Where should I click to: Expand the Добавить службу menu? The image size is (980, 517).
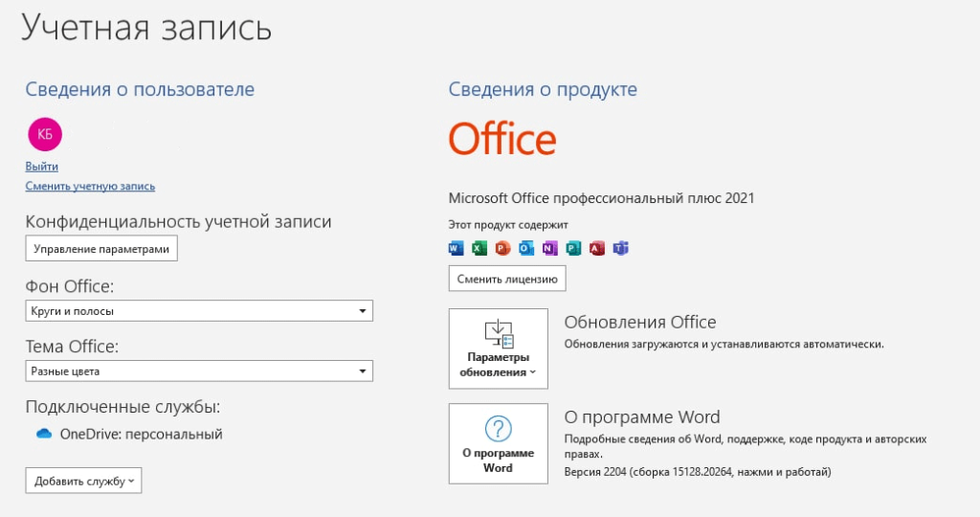(84, 481)
